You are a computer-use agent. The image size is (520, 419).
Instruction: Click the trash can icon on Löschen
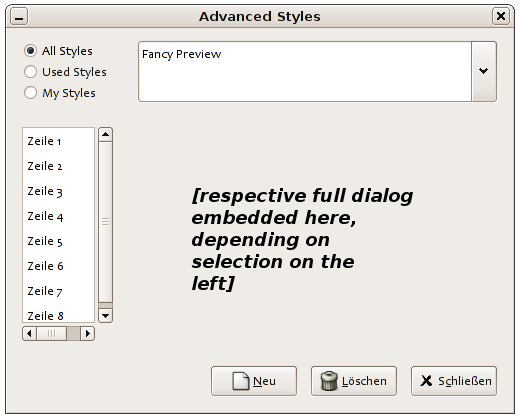pyautogui.click(x=329, y=381)
